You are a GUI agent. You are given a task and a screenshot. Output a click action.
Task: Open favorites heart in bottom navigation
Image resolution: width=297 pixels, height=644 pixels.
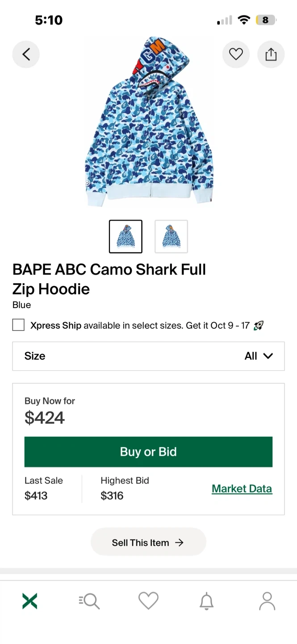click(x=148, y=601)
